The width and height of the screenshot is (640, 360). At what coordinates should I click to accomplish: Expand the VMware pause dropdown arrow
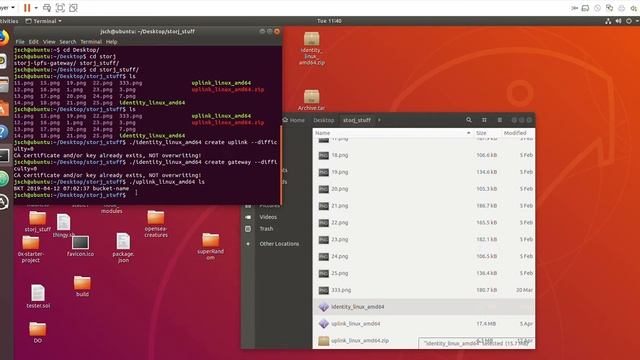[x=36, y=8]
